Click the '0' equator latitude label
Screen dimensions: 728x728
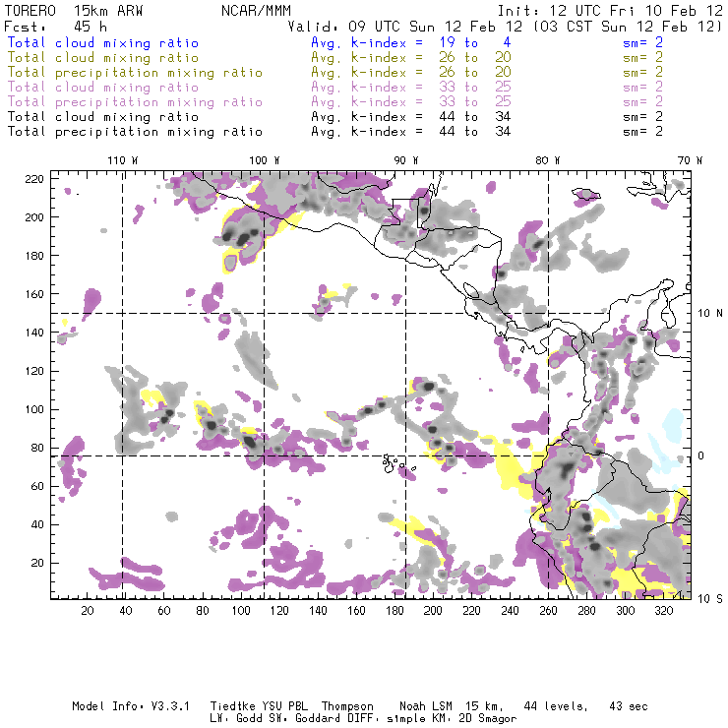(x=702, y=455)
